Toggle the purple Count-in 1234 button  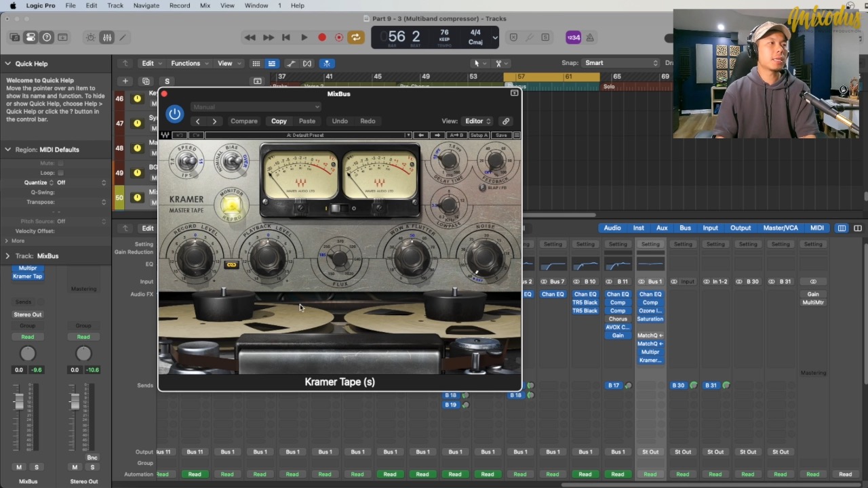coord(573,37)
